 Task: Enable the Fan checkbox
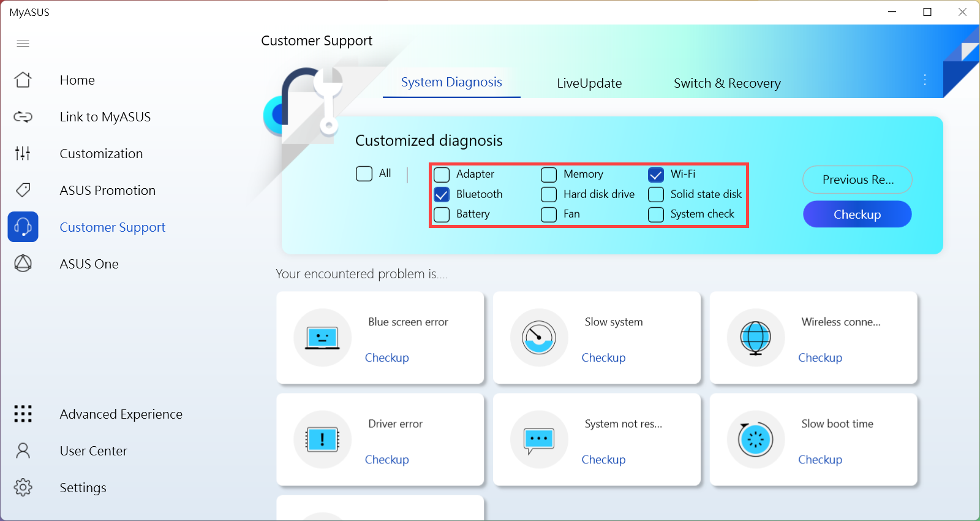coord(549,215)
